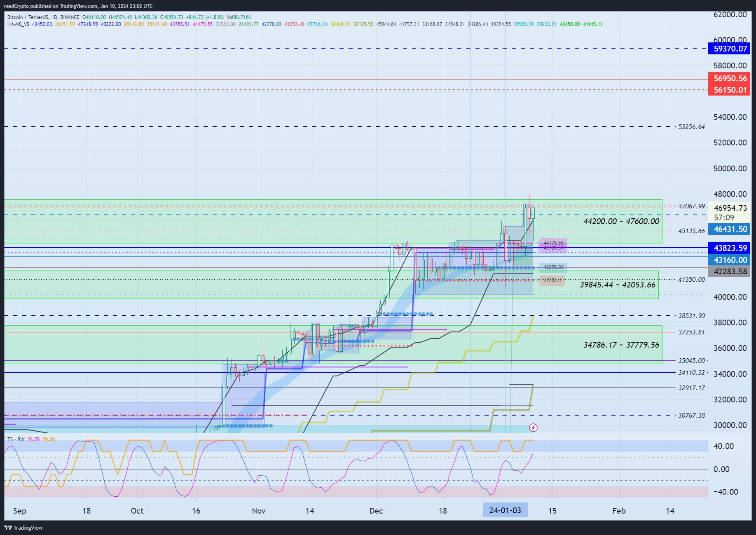756x535 pixels.
Task: Click the 53256.64 dashed line label
Action: (x=691, y=127)
